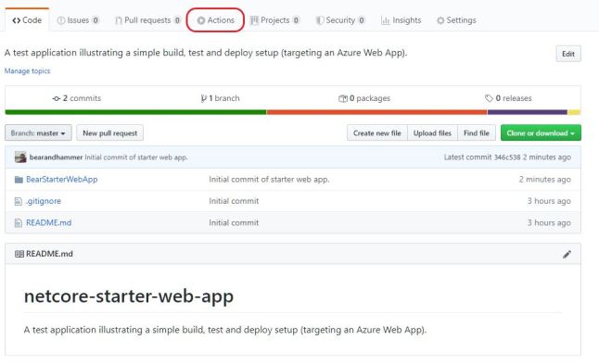Viewport: 599px width, 364px height.
Task: Open commit hash 346c538
Action: pyautogui.click(x=507, y=157)
